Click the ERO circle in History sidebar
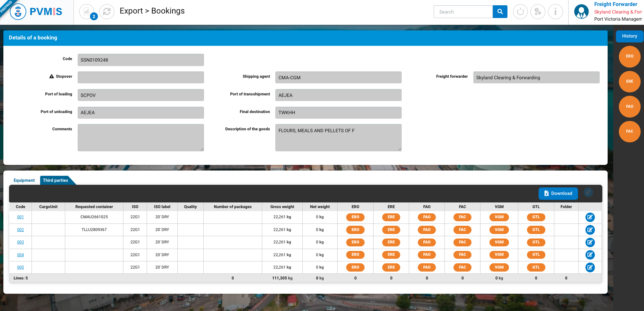Image resolution: width=644 pixels, height=311 pixels. 629,56
